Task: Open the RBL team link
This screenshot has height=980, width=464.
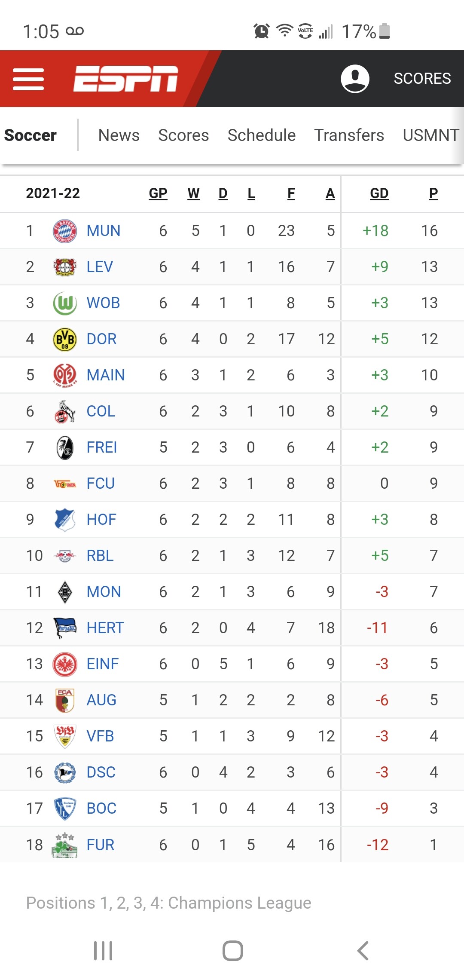Action: (x=100, y=556)
